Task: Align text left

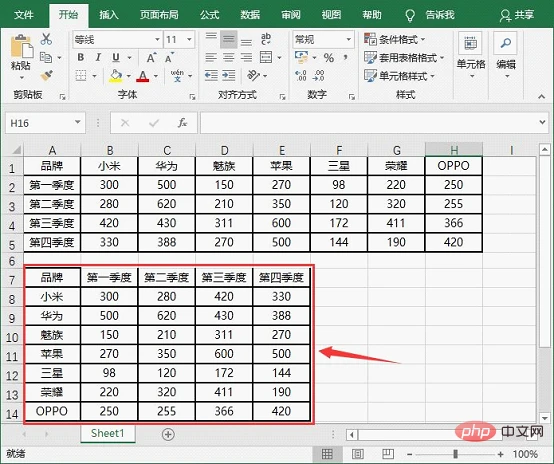Action: point(211,57)
